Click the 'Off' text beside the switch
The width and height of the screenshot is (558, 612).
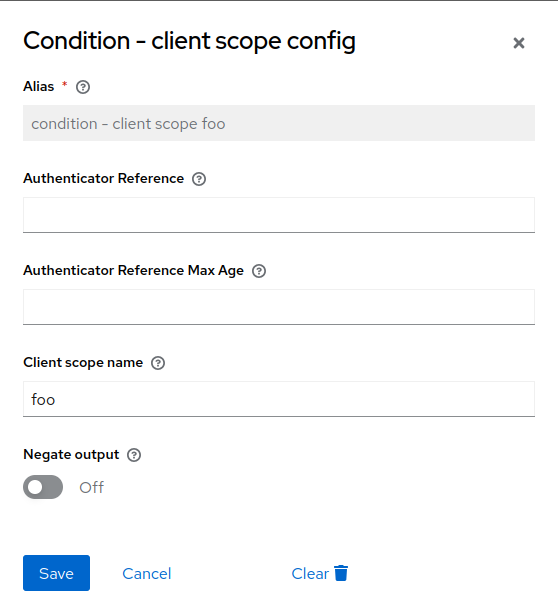click(x=92, y=487)
